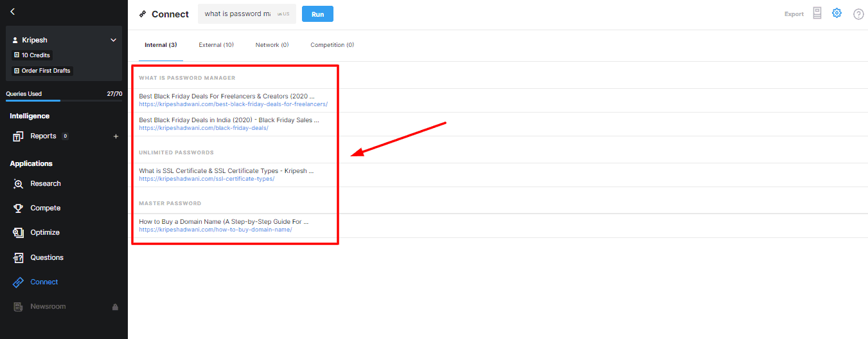Click the document icon beside Export
Image resolution: width=868 pixels, height=339 pixels.
(817, 14)
